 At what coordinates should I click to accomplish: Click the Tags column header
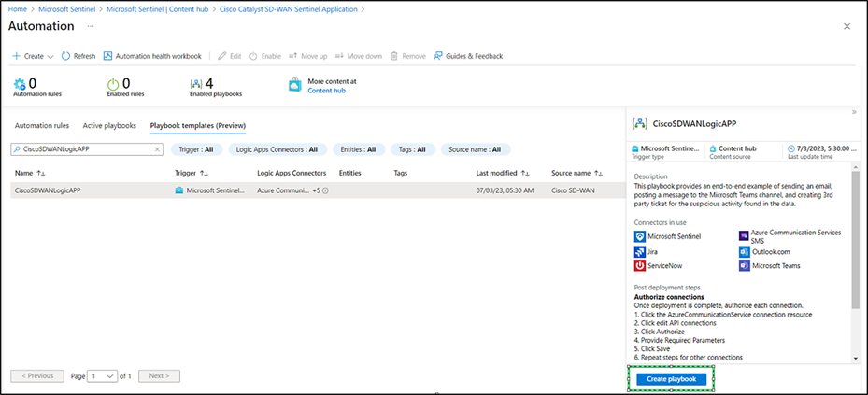coord(400,173)
